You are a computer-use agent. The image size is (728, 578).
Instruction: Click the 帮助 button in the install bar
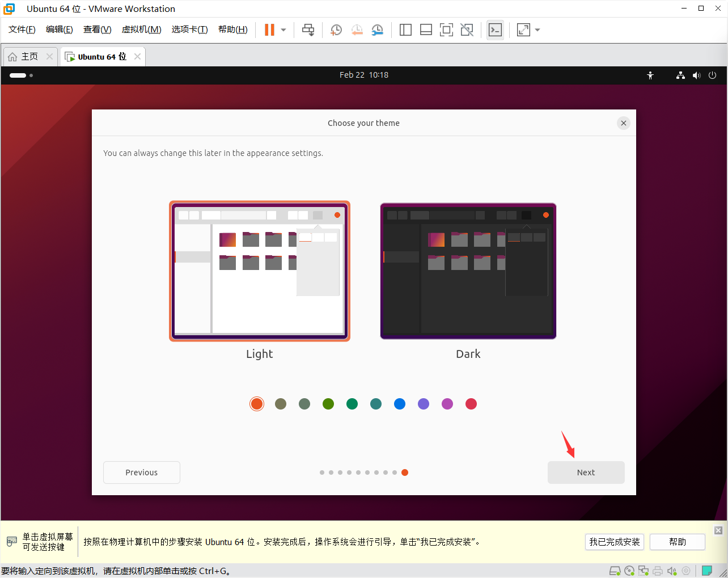[678, 542]
